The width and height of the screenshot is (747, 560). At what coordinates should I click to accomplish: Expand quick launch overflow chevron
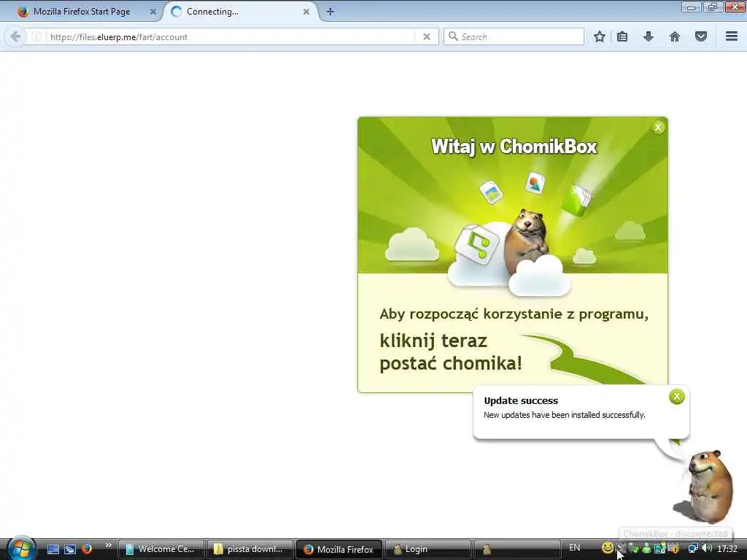[108, 545]
